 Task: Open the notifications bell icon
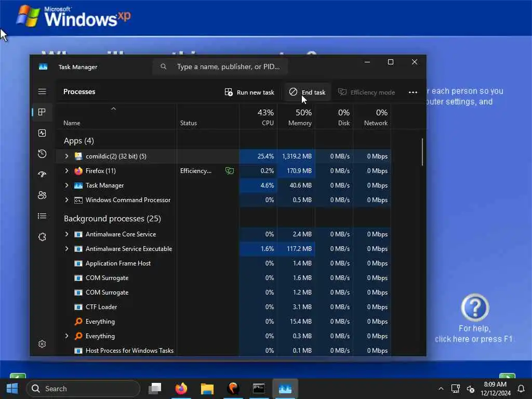pyautogui.click(x=521, y=389)
